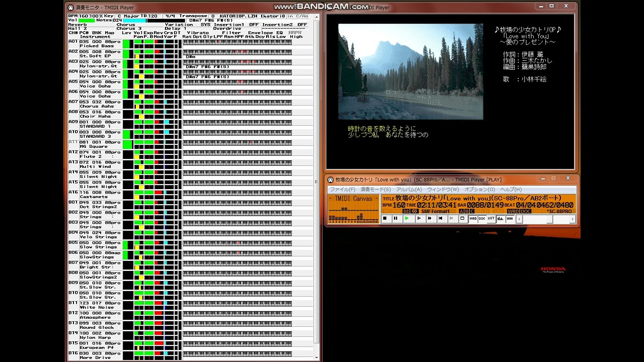Open the アルバム(A) dropdown menu
Screen dimensions: 644x362
pyautogui.click(x=409, y=190)
